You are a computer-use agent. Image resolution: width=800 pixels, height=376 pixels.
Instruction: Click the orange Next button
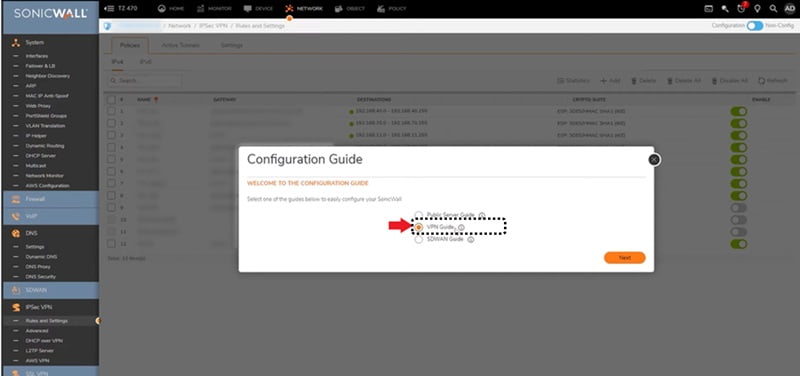(624, 258)
